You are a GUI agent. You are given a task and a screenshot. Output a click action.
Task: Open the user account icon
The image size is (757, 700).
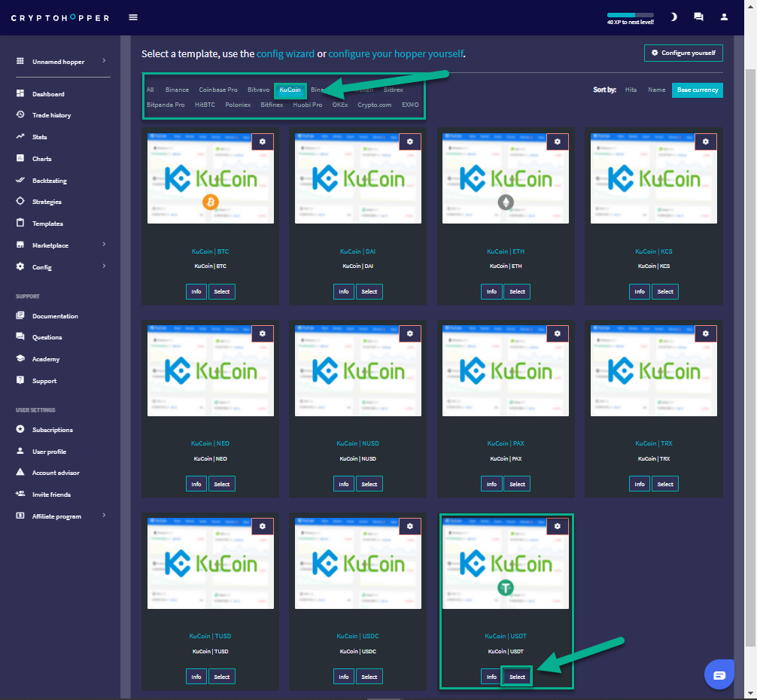[x=724, y=17]
